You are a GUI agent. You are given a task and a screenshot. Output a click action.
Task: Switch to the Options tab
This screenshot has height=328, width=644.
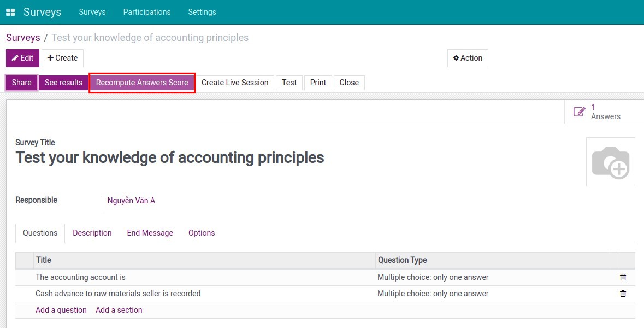[202, 233]
